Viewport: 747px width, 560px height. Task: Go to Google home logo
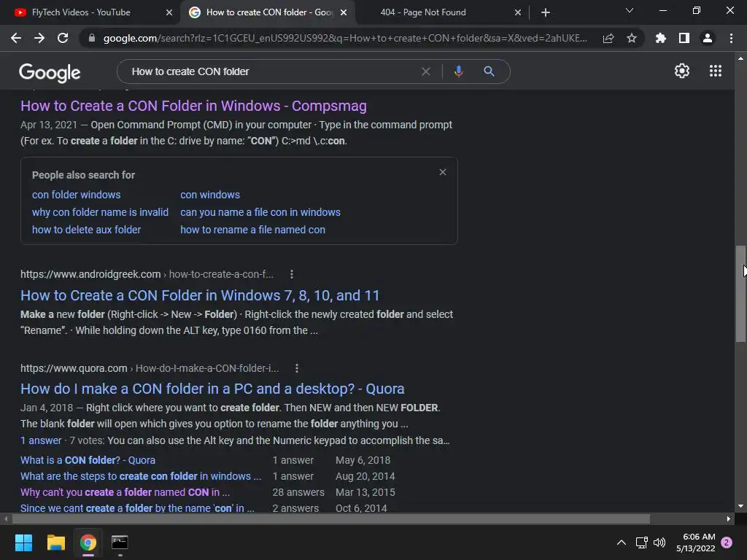pos(50,72)
